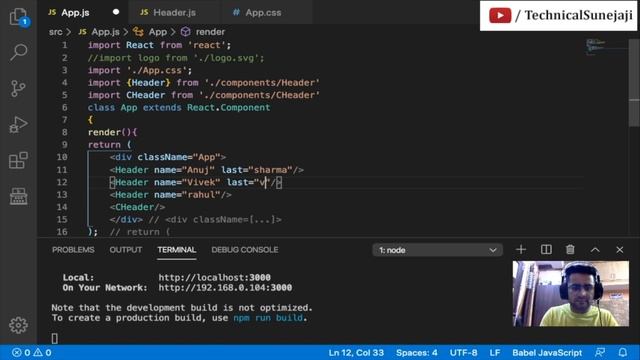Click the 'npm run build' terminal text
The height and width of the screenshot is (360, 640).
tap(268, 318)
